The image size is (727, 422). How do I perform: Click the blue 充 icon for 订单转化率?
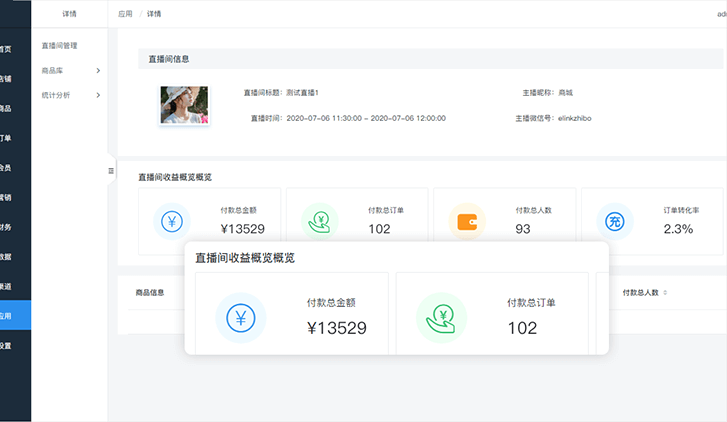[614, 221]
